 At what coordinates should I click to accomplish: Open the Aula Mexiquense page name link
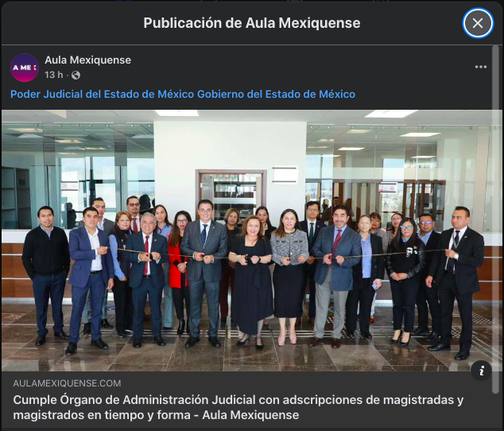click(x=87, y=60)
